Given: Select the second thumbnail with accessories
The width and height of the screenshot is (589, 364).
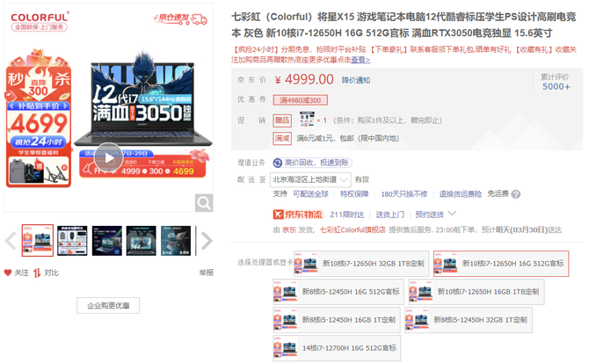Looking at the screenshot, I should 72,241.
